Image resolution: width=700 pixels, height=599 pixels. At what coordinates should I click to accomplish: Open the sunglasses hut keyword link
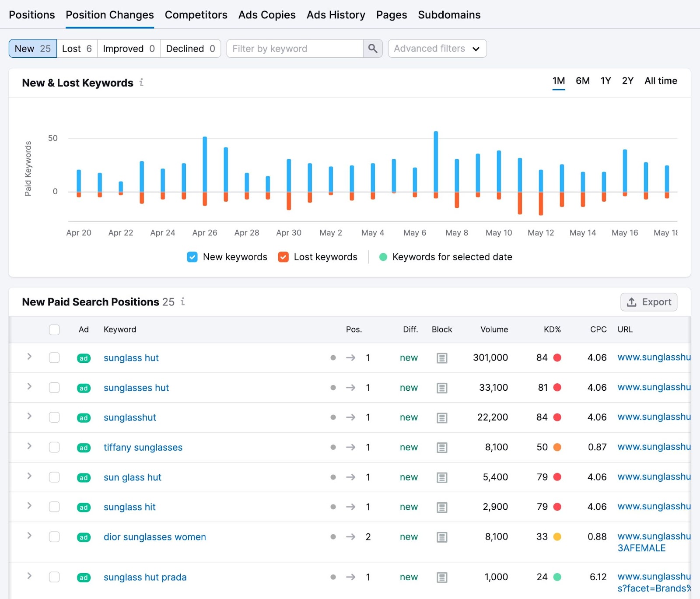(136, 388)
